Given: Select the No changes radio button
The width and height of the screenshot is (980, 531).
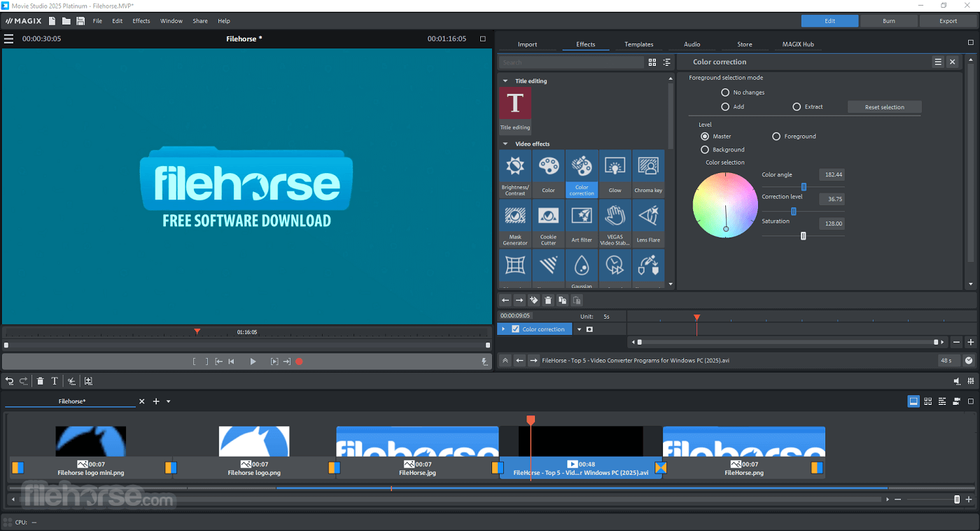Looking at the screenshot, I should [725, 92].
